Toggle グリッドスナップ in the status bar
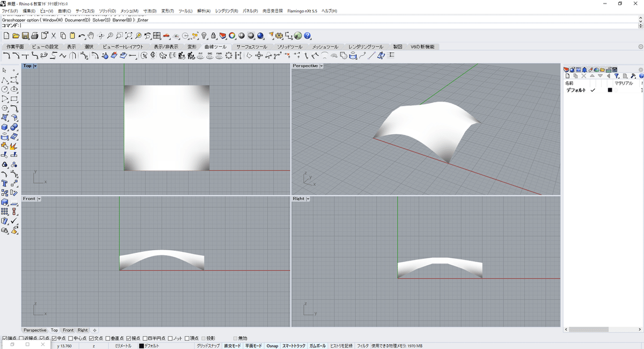 pos(208,346)
